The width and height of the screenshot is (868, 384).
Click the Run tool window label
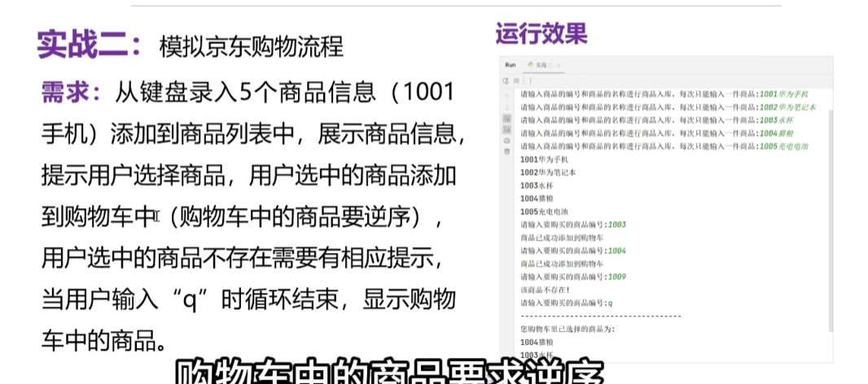(x=511, y=65)
